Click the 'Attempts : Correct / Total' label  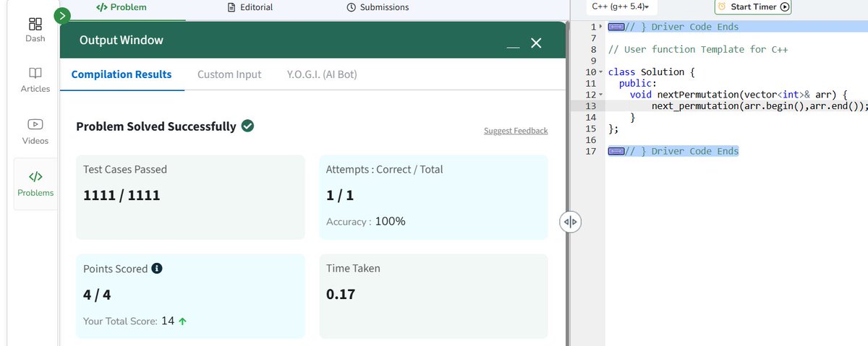pos(385,169)
